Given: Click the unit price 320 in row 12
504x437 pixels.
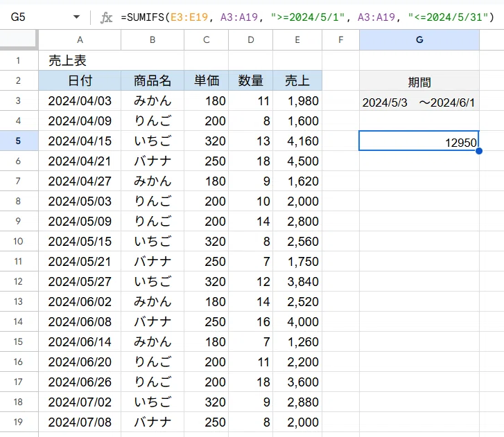Looking at the screenshot, I should click(206, 281).
